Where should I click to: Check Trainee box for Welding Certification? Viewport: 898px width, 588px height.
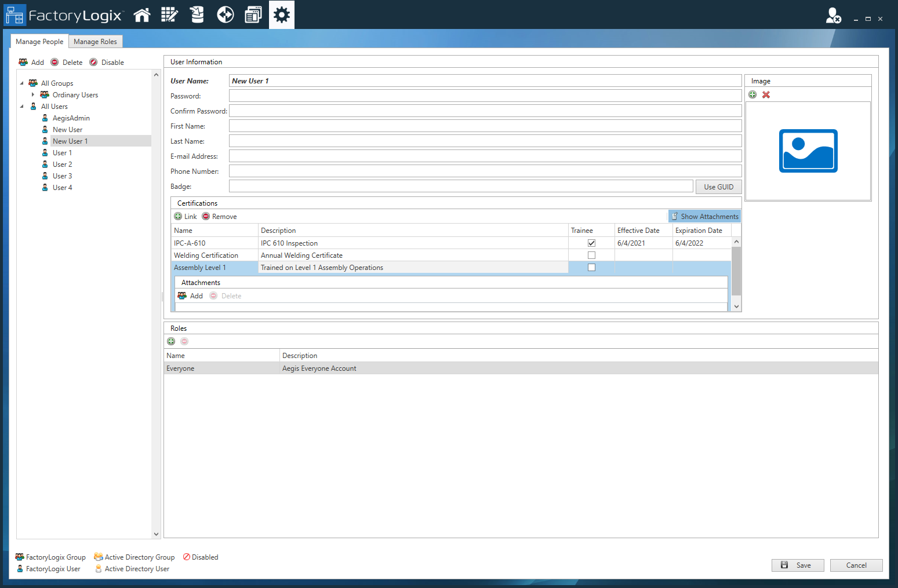pos(591,255)
